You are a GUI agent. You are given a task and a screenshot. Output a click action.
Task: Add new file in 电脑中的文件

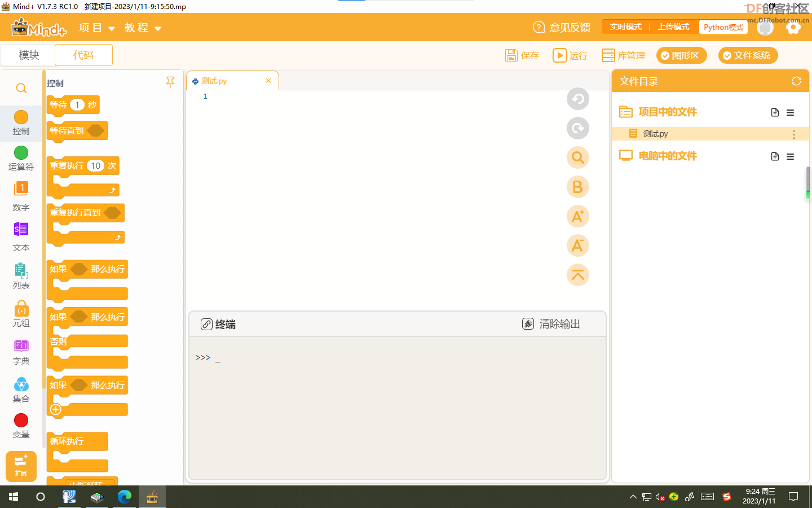775,156
